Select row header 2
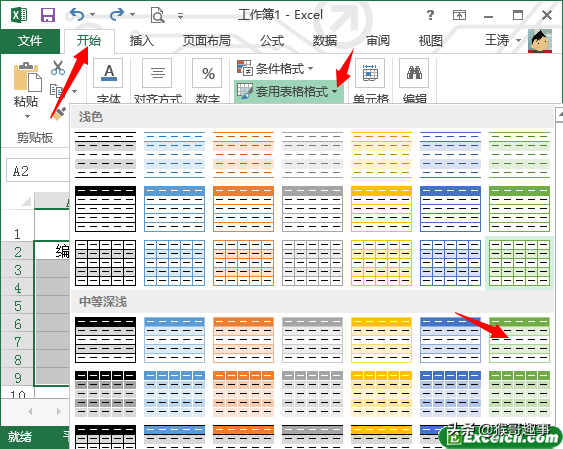 [x=18, y=252]
